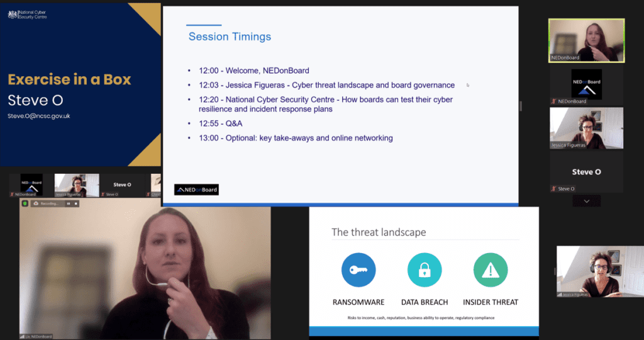
Task: Click the "Risks to income, cash, reputation" caption
Action: pos(421,318)
